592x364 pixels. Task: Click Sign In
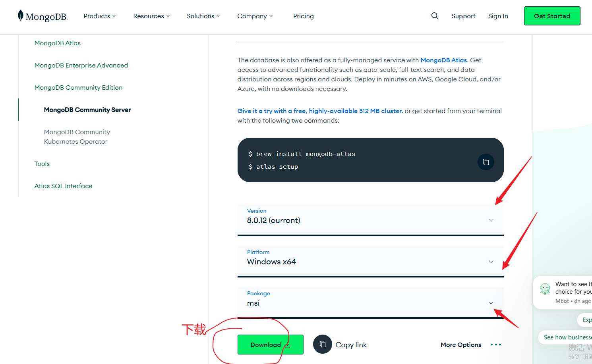pos(498,16)
